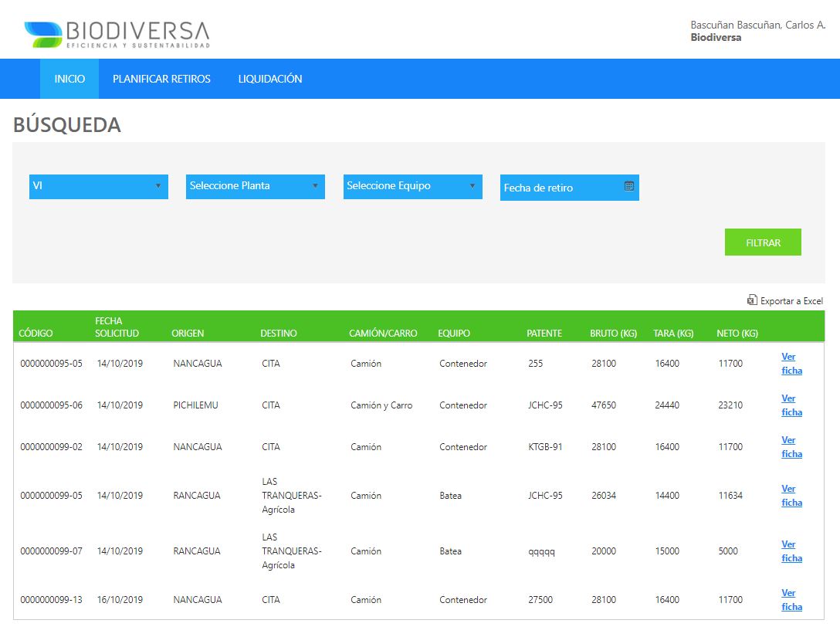
Task: Click the Exportar a Excel link
Action: pyautogui.click(x=791, y=301)
